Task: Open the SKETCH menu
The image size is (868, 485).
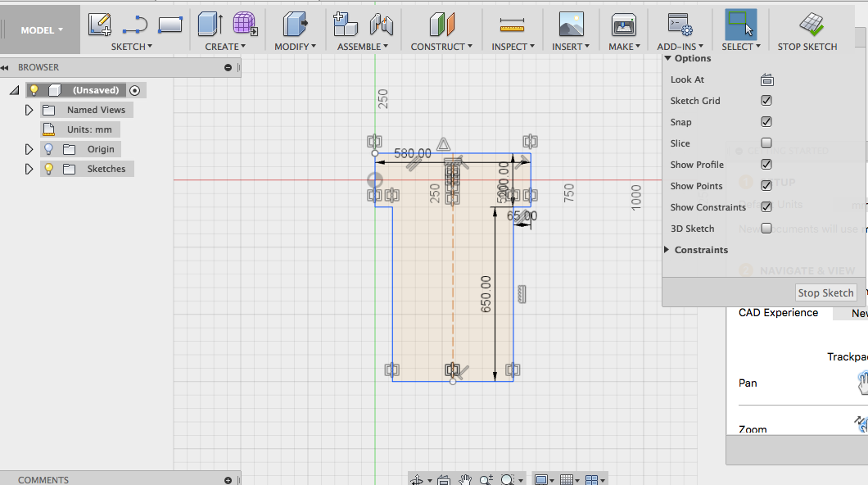Action: pos(131,47)
